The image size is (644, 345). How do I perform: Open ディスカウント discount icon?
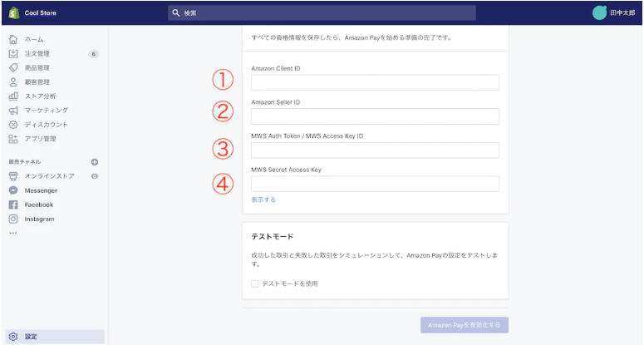point(13,125)
